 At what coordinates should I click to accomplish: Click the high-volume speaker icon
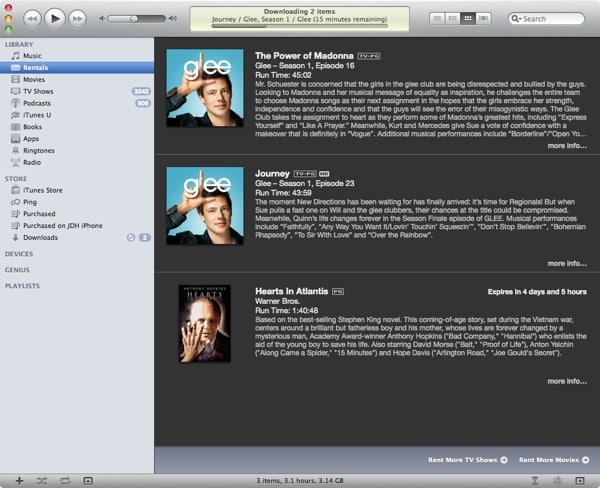173,18
